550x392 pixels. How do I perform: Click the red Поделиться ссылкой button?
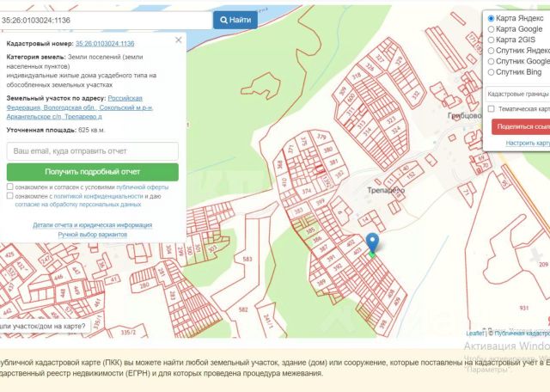point(521,126)
